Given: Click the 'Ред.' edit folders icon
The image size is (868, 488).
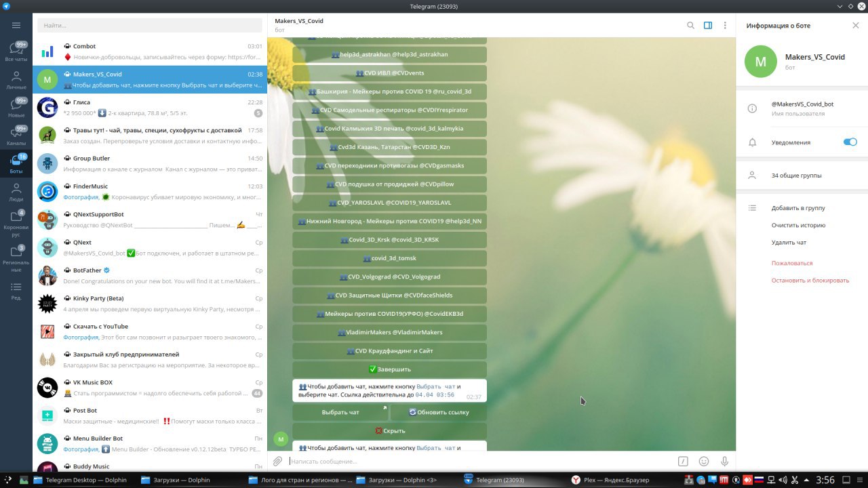Looking at the screenshot, I should tap(16, 291).
